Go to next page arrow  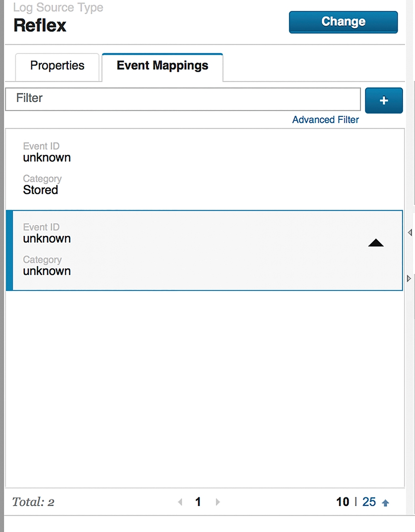pyautogui.click(x=217, y=502)
